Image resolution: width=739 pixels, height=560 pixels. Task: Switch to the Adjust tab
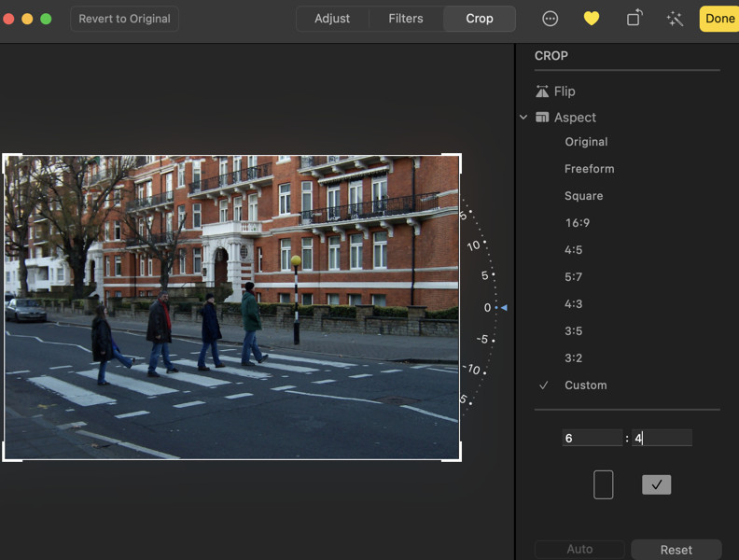(x=332, y=19)
